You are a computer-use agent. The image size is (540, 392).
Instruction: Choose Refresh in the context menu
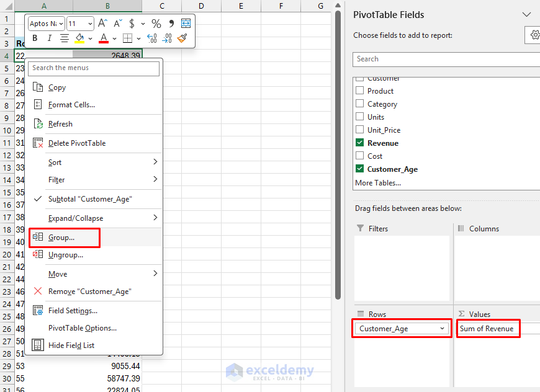(x=60, y=123)
